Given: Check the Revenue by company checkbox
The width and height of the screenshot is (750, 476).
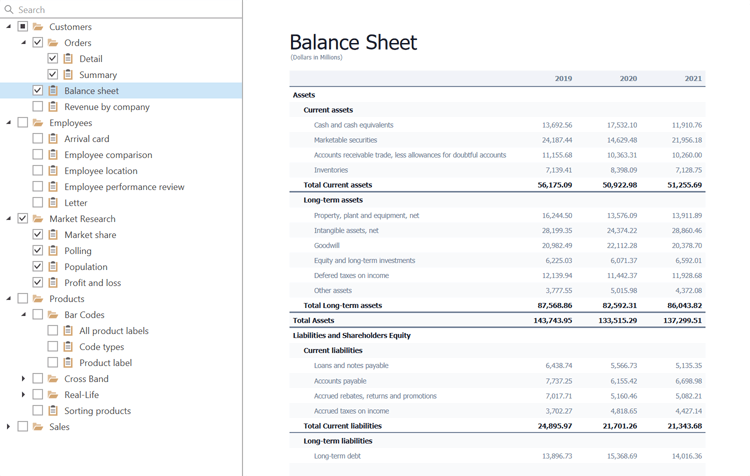Looking at the screenshot, I should [x=38, y=107].
